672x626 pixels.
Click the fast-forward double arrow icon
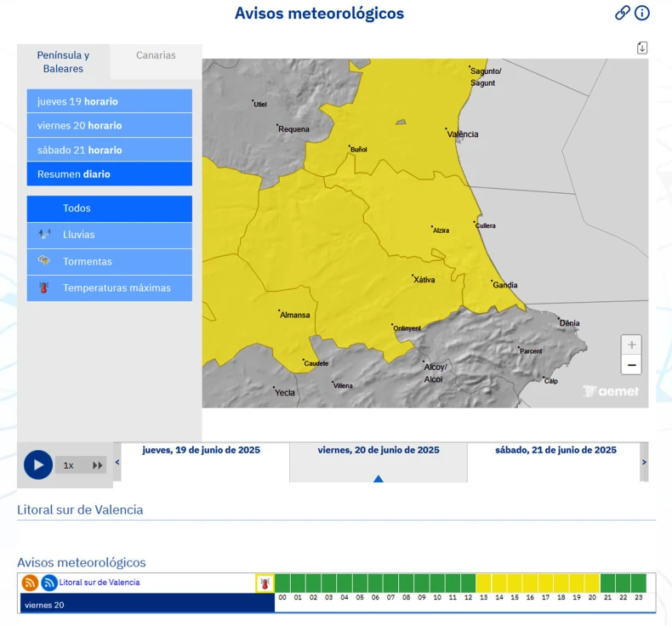pyautogui.click(x=98, y=465)
